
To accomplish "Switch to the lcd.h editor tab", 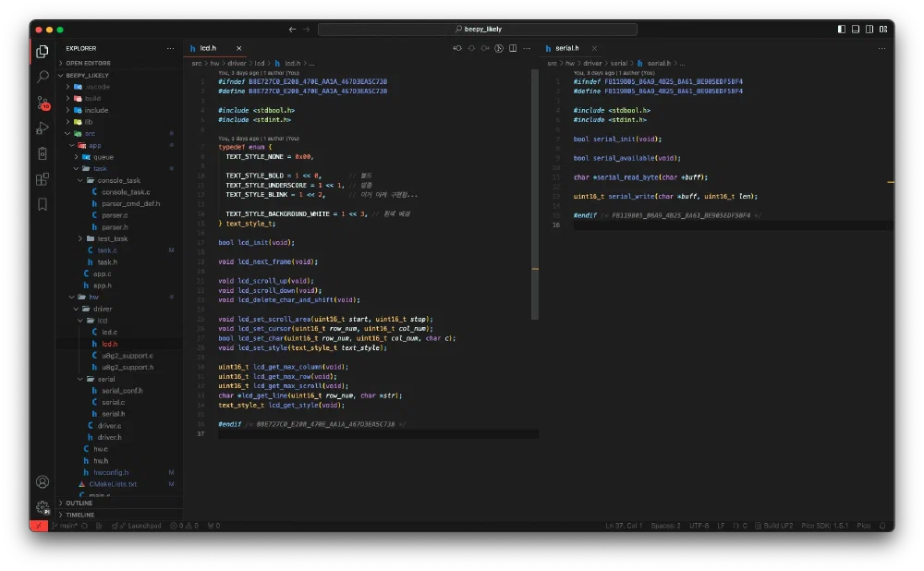I will click(208, 48).
